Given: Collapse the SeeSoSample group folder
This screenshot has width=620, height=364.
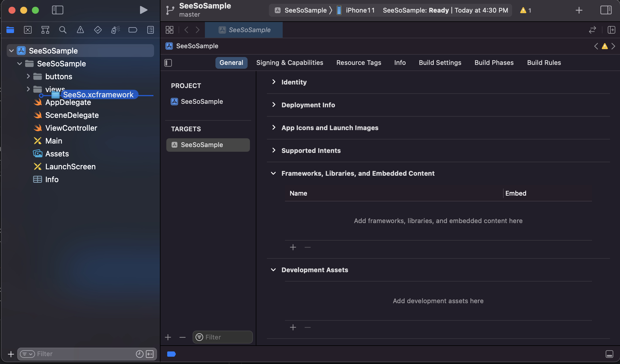Looking at the screenshot, I should click(20, 63).
